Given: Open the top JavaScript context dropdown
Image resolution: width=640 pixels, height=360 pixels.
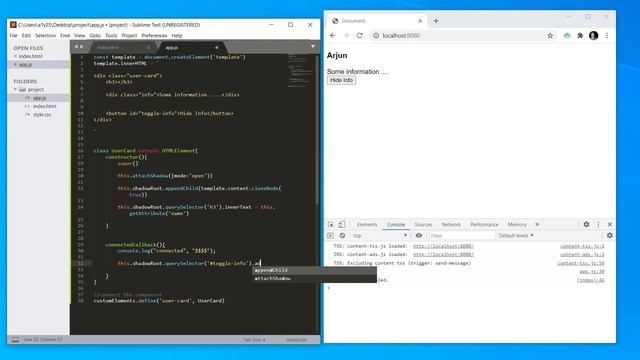Looking at the screenshot, I should pyautogui.click(x=380, y=236).
